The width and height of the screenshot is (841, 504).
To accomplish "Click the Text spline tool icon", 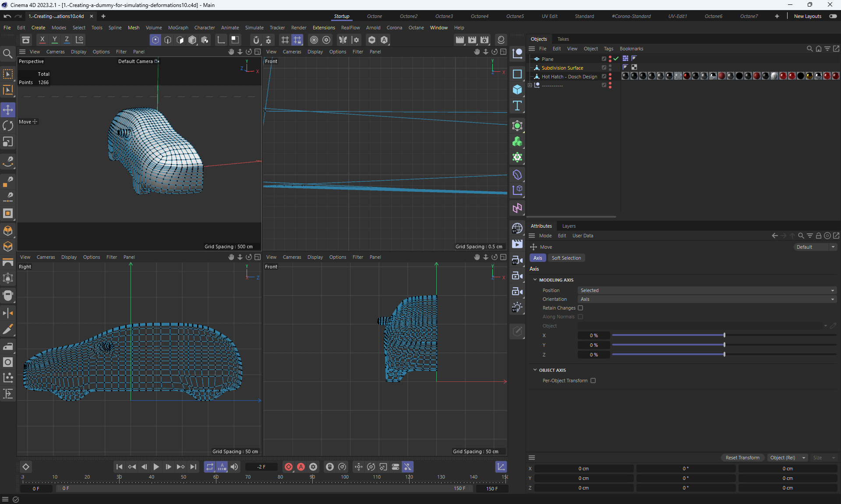I will click(x=517, y=106).
